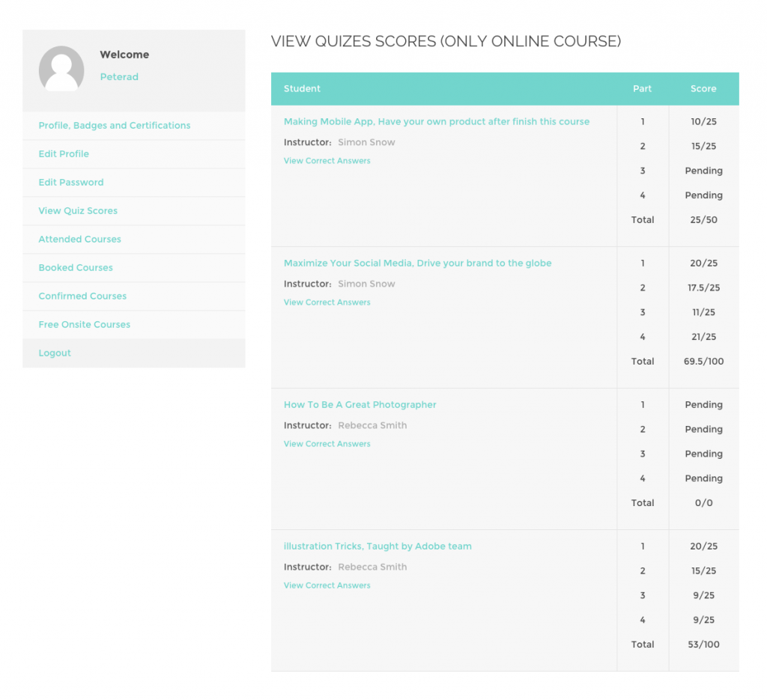Click Logout at the bottom of the sidebar
The image size is (767, 700).
click(x=55, y=353)
